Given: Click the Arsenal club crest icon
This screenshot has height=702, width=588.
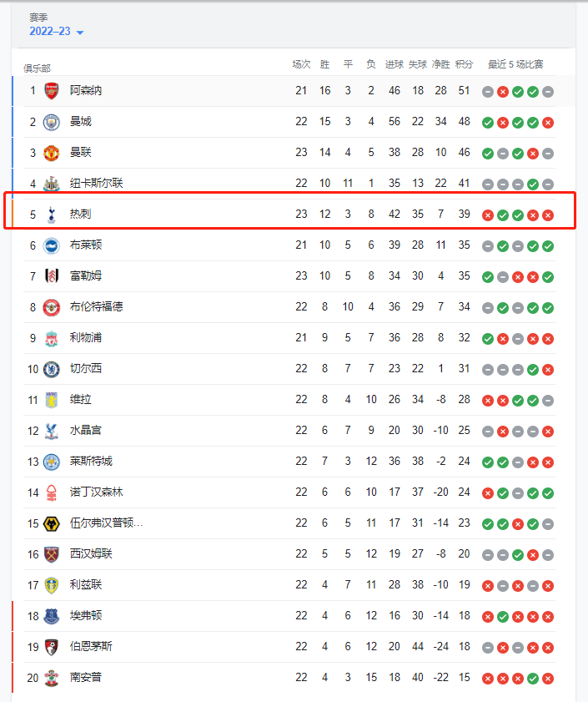Looking at the screenshot, I should click(x=52, y=91).
